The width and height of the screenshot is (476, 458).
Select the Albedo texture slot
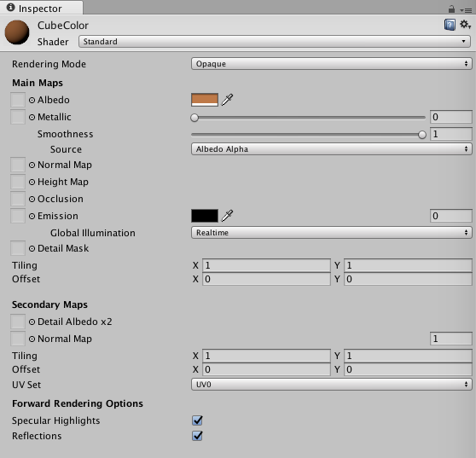point(18,100)
